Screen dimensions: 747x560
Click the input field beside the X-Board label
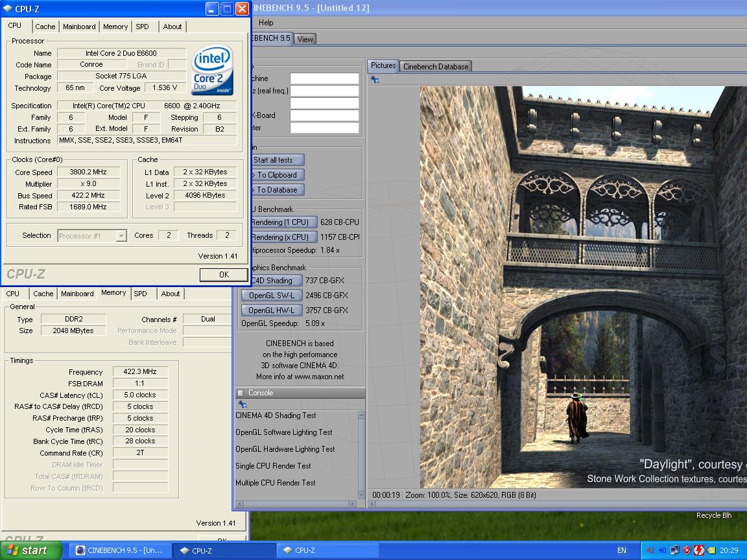click(324, 115)
